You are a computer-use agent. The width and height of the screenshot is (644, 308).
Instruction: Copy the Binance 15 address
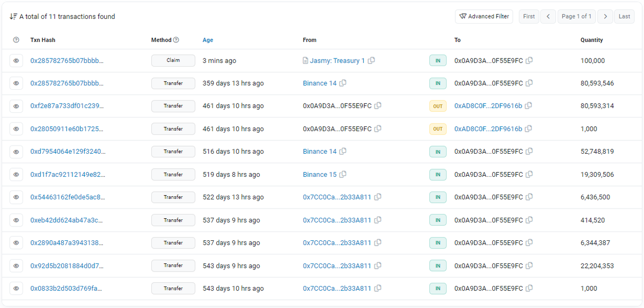point(343,175)
